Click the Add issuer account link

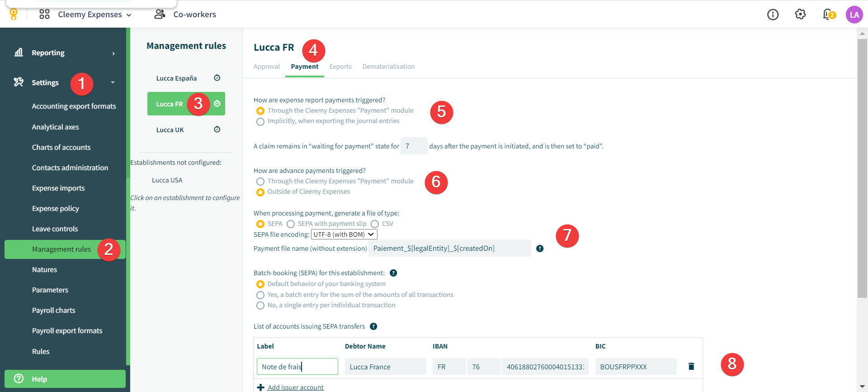[296, 387]
